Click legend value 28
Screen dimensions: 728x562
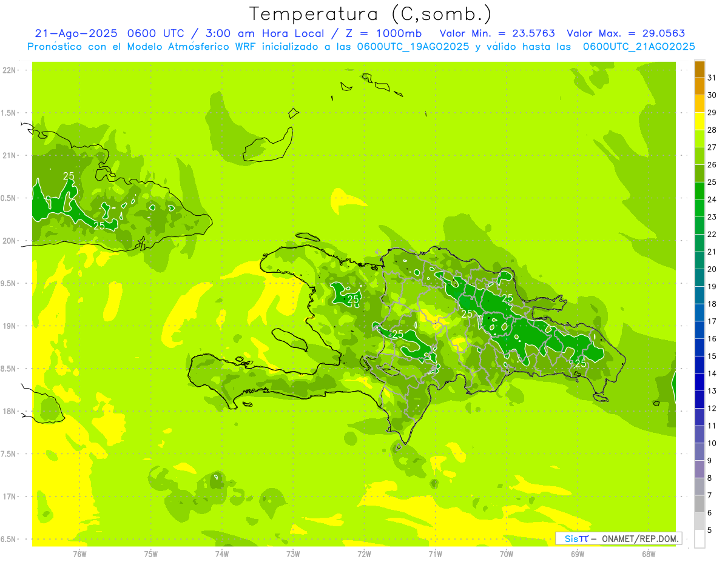point(712,130)
